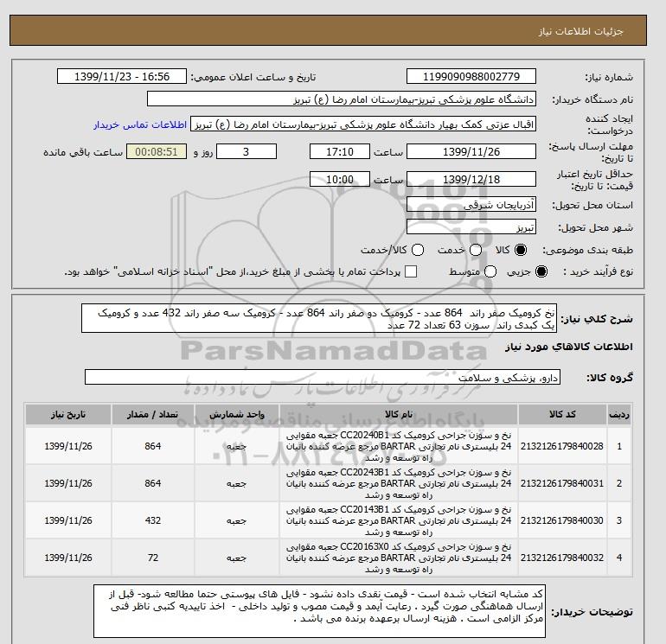Screen dimensions: 666x644
Task: Click the جزئیات اطلاعات نیاز header title
Action: coord(580,31)
